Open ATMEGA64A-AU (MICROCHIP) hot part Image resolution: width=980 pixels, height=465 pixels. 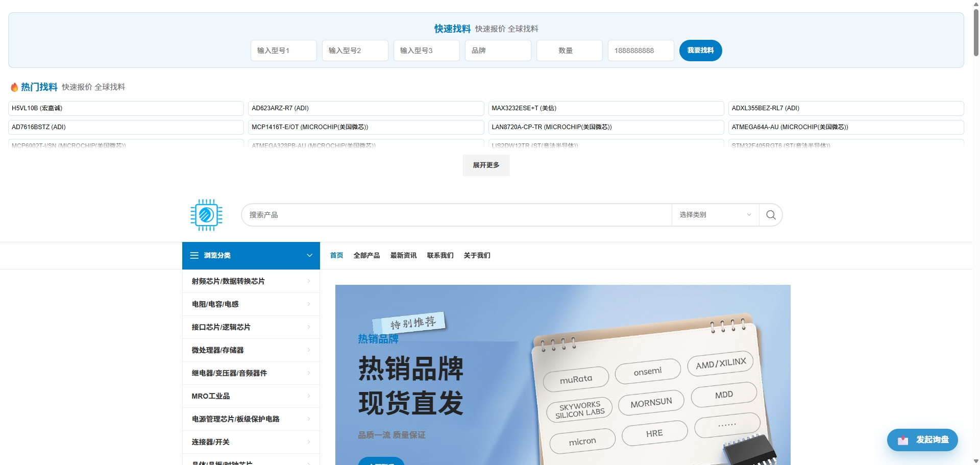tap(846, 127)
